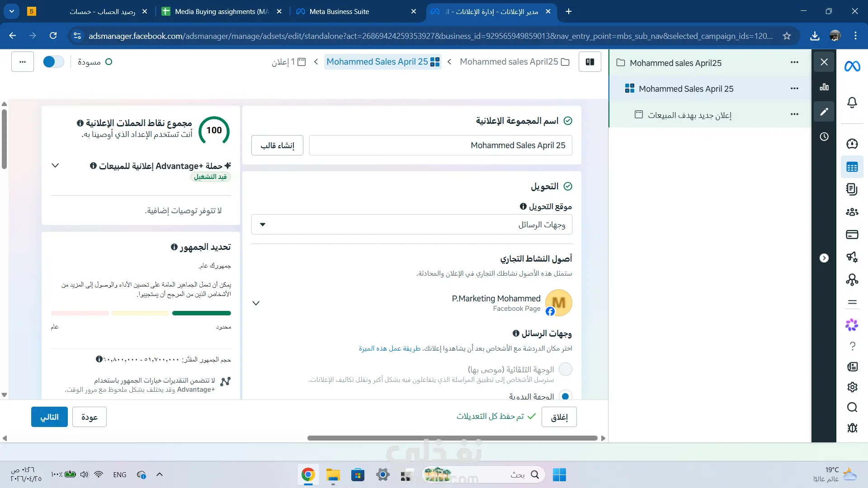Open the Windows Start menu
The width and height of the screenshot is (868, 488).
(x=559, y=474)
